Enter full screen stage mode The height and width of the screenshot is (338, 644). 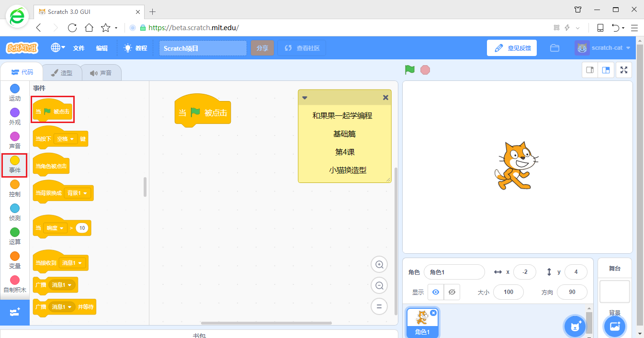click(x=624, y=70)
